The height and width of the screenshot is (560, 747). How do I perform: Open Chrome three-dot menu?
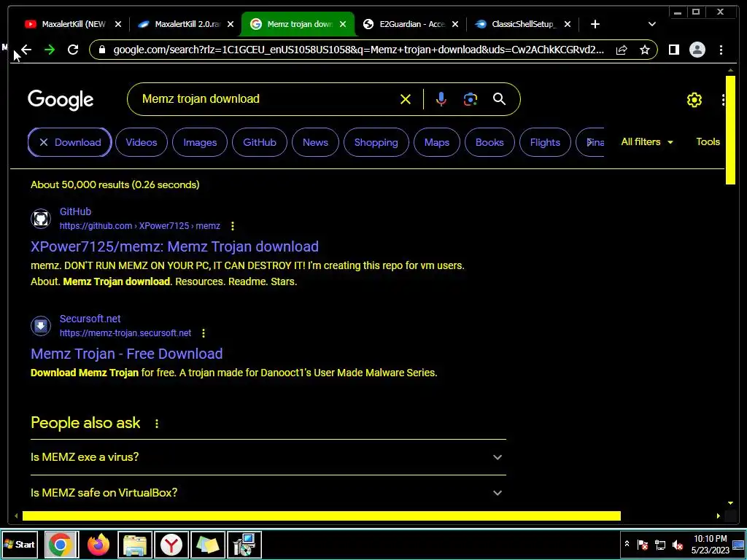pos(721,50)
